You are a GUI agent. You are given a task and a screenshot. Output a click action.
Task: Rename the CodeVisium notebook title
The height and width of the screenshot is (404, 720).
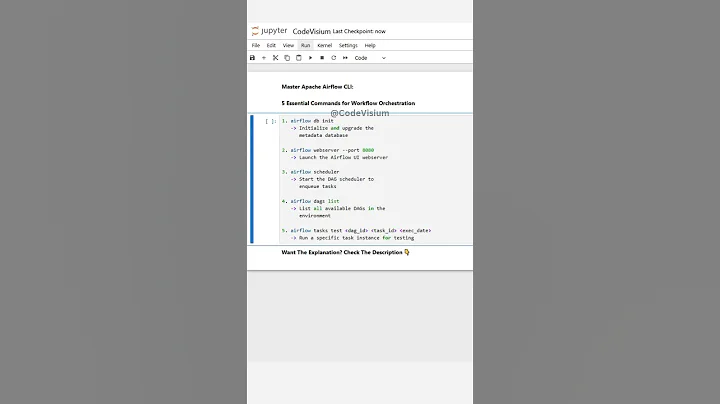(311, 31)
